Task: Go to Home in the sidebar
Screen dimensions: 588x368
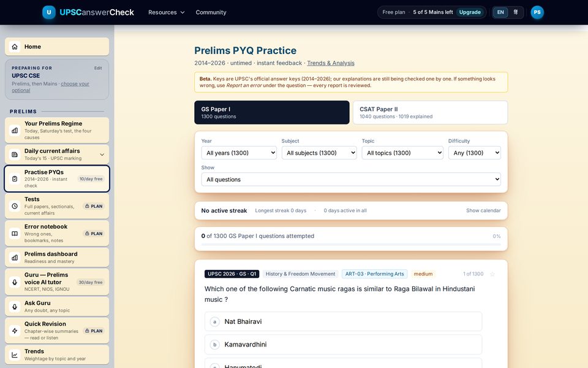Action: pos(57,47)
